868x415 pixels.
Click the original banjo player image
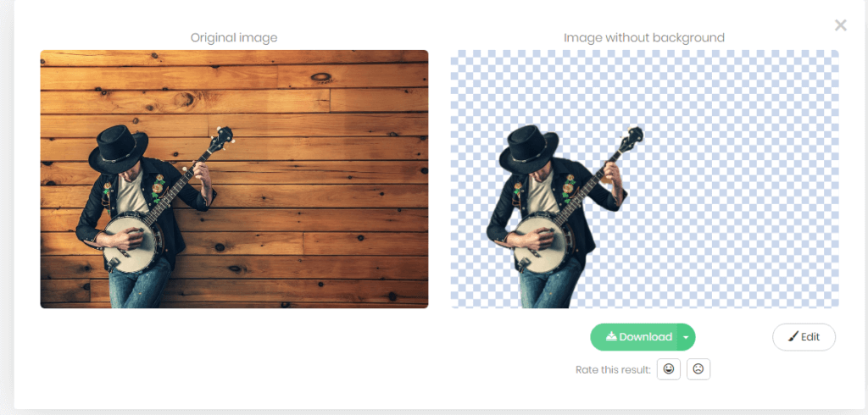point(234,180)
